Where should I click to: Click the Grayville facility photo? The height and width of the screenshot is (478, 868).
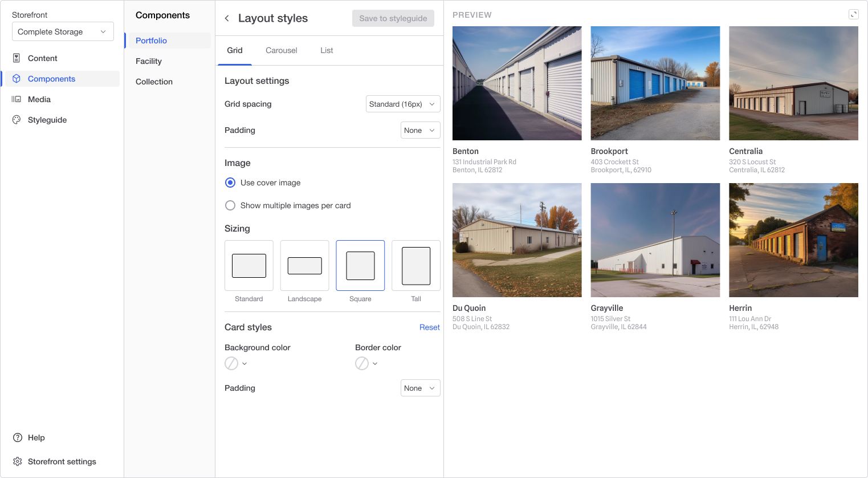(655, 240)
